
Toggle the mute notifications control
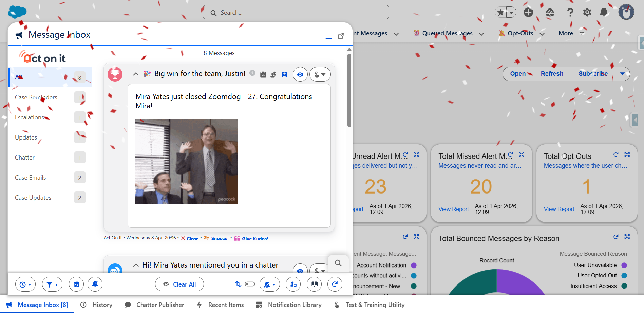point(270,284)
